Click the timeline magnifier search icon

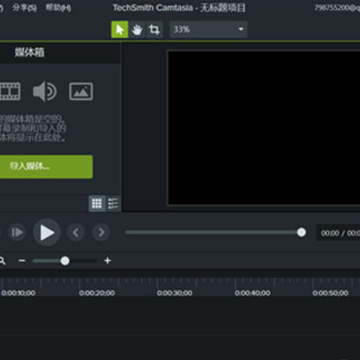(x=2, y=261)
